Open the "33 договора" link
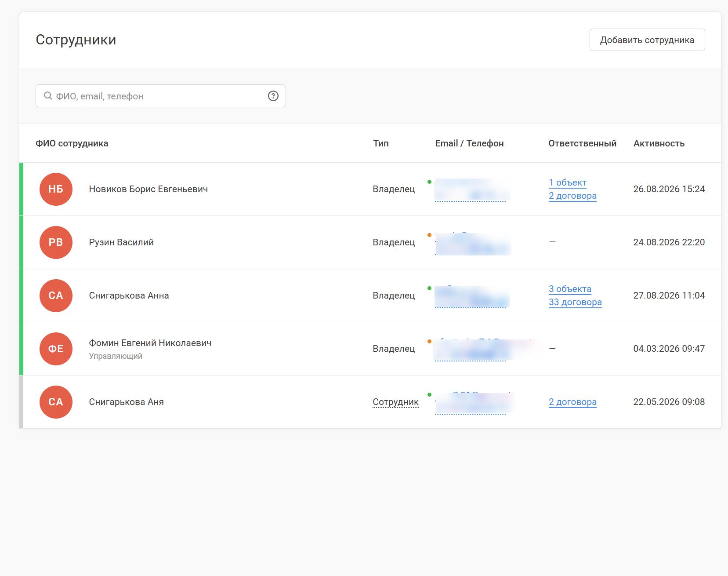The height and width of the screenshot is (576, 728). [575, 302]
